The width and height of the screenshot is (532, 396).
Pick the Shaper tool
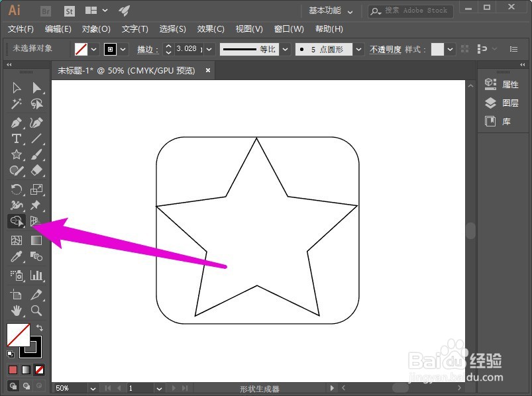(x=17, y=170)
